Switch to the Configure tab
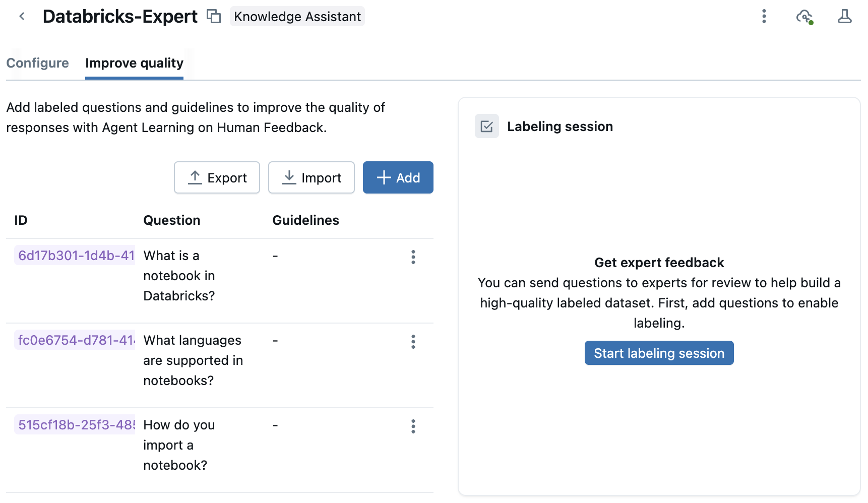 click(37, 63)
